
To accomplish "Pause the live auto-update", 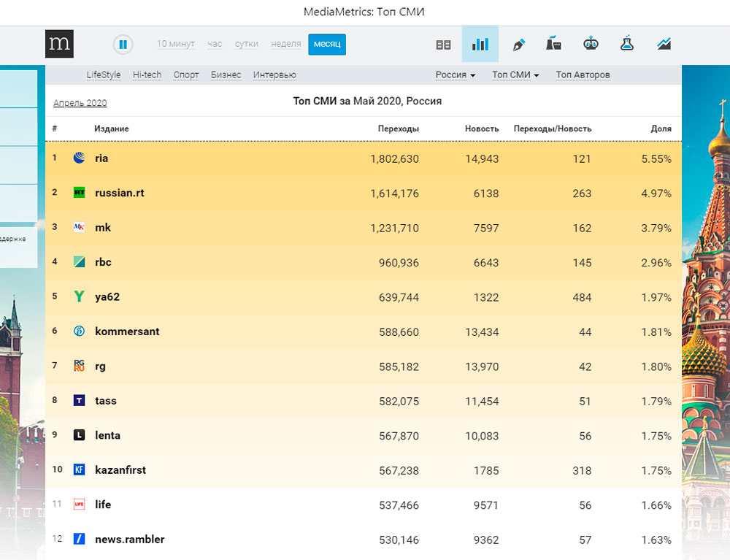I will (x=123, y=45).
